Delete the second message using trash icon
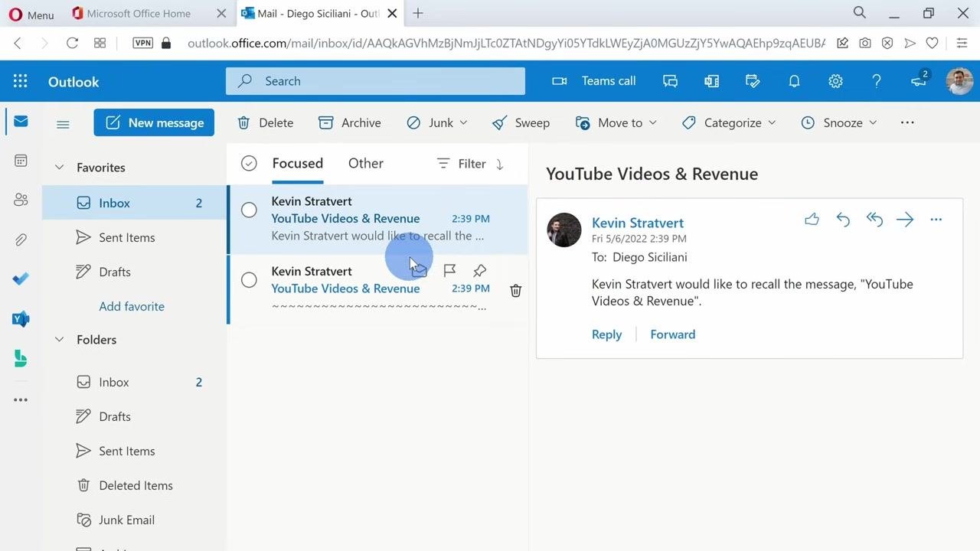 (x=516, y=290)
